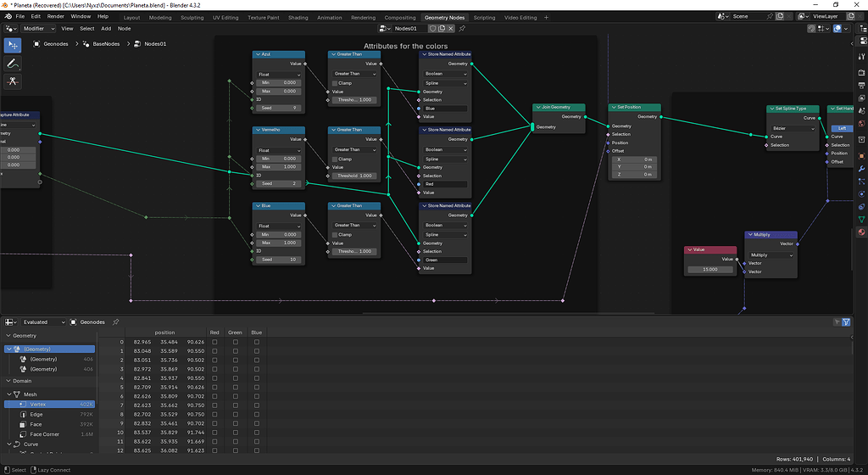This screenshot has width=868, height=475.
Task: Add a new view layer
Action: tap(851, 17)
